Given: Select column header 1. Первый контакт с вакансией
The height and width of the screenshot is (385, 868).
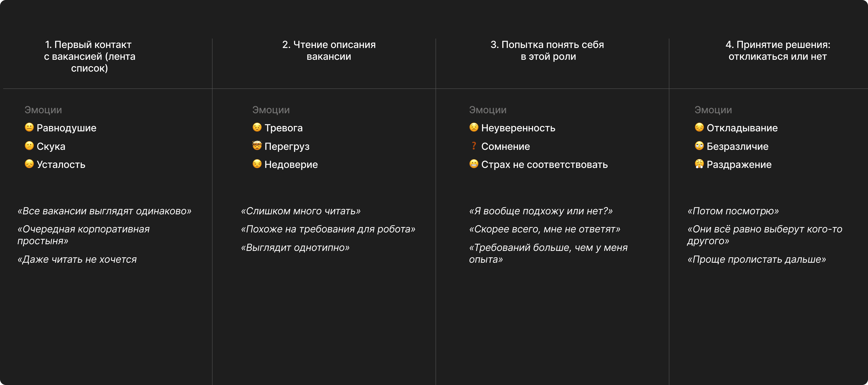Looking at the screenshot, I should 90,56.
